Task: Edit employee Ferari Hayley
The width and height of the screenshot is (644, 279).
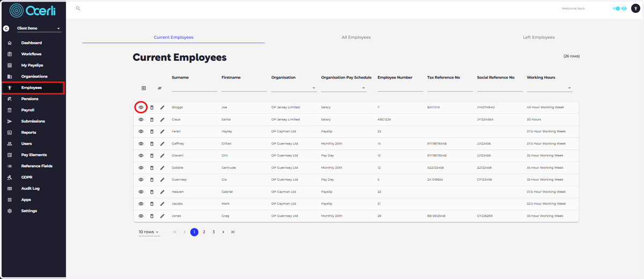Action: pos(162,132)
